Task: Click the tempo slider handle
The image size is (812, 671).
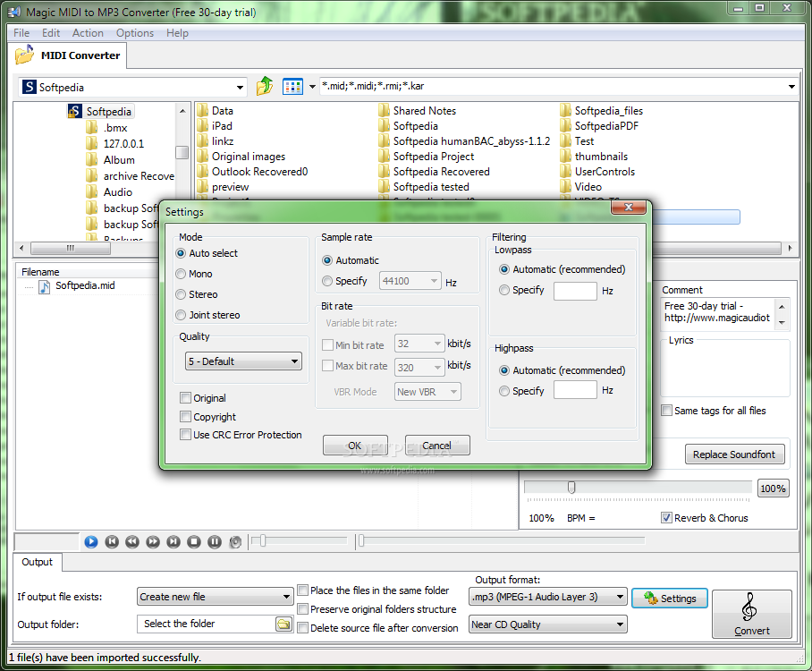Action: tap(571, 487)
